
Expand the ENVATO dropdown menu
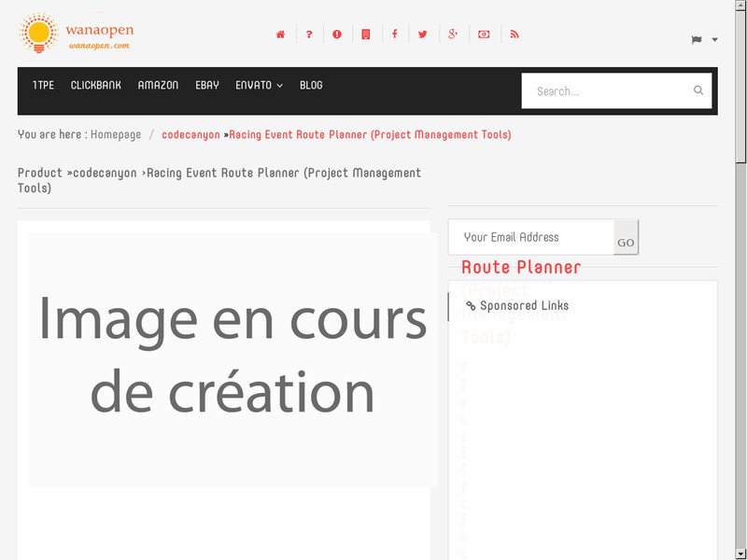pos(260,85)
